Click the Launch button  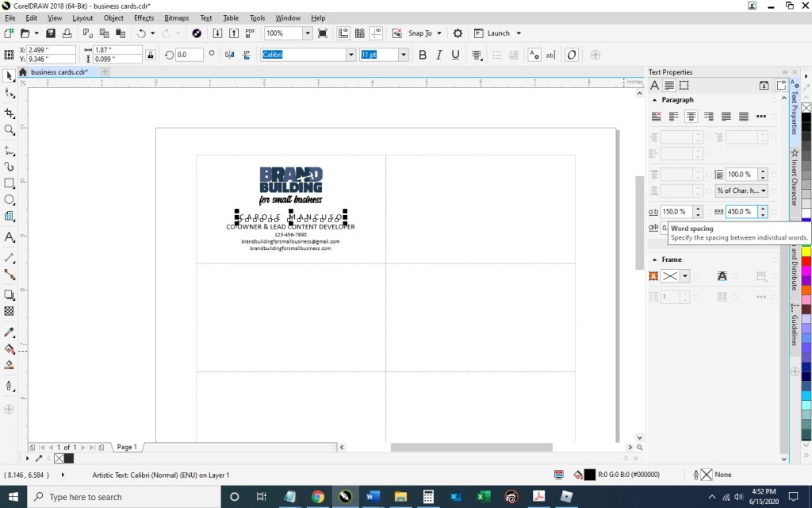click(498, 33)
